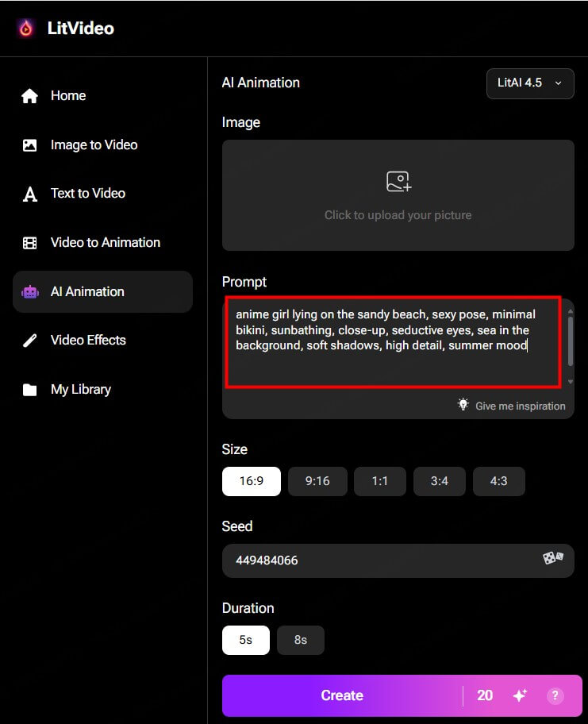Click the Home house icon

(x=30, y=96)
